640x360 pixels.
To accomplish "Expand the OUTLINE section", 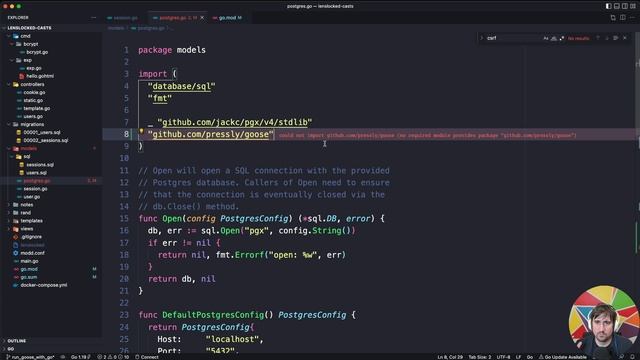I will pyautogui.click(x=16, y=341).
